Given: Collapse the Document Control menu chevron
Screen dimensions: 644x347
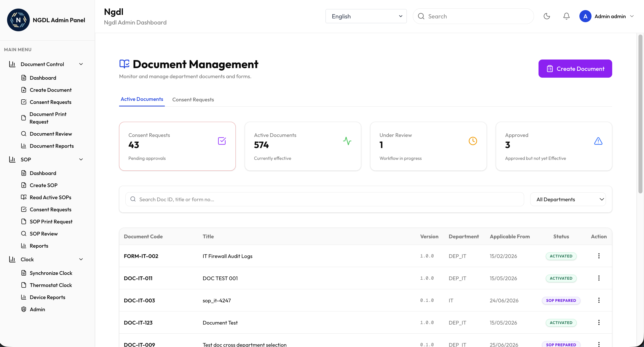Looking at the screenshot, I should [x=81, y=64].
